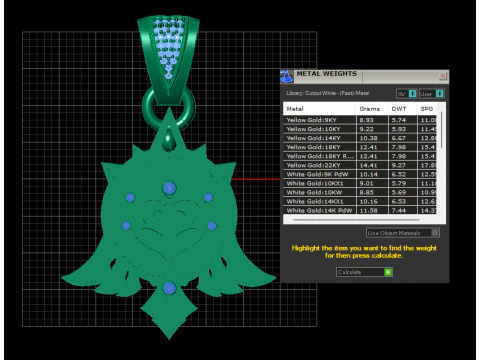Select the White Gold:9K PdW row
Viewport: 480px width, 360px height.
[360, 174]
